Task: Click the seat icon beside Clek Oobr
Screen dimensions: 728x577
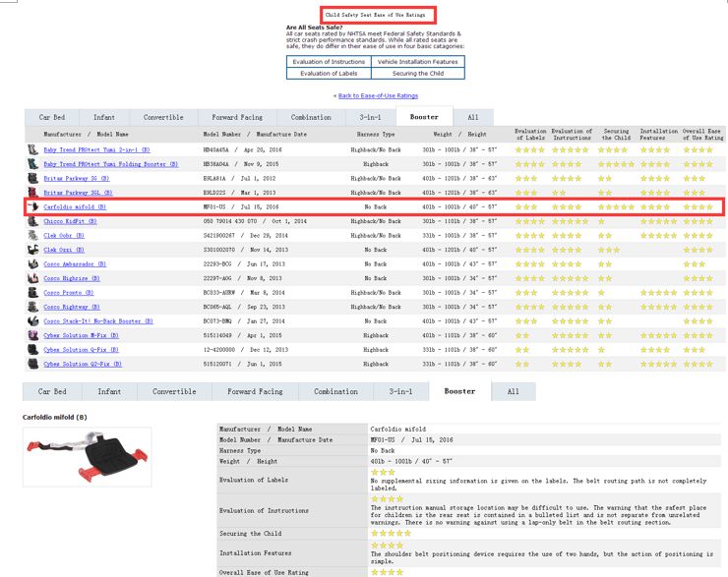Action: click(32, 236)
